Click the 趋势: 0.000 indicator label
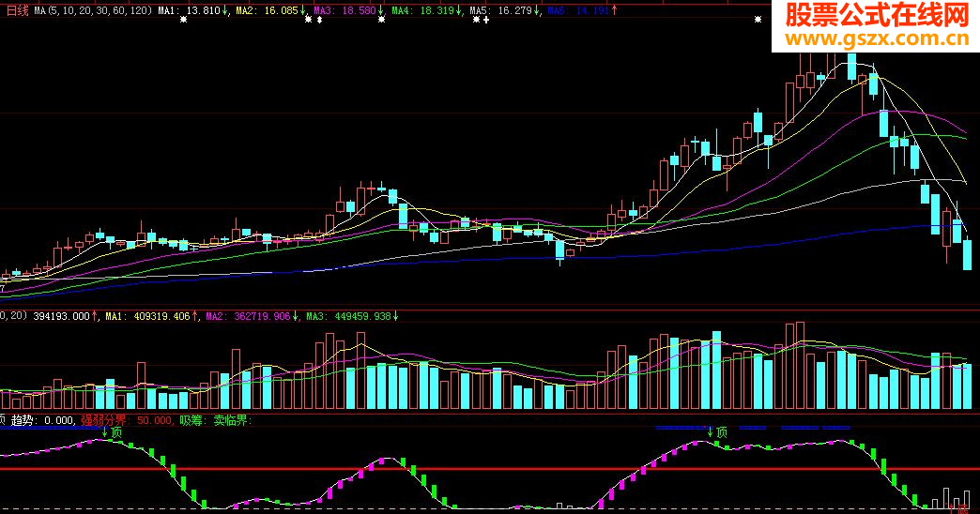This screenshot has width=980, height=514. coord(42,421)
